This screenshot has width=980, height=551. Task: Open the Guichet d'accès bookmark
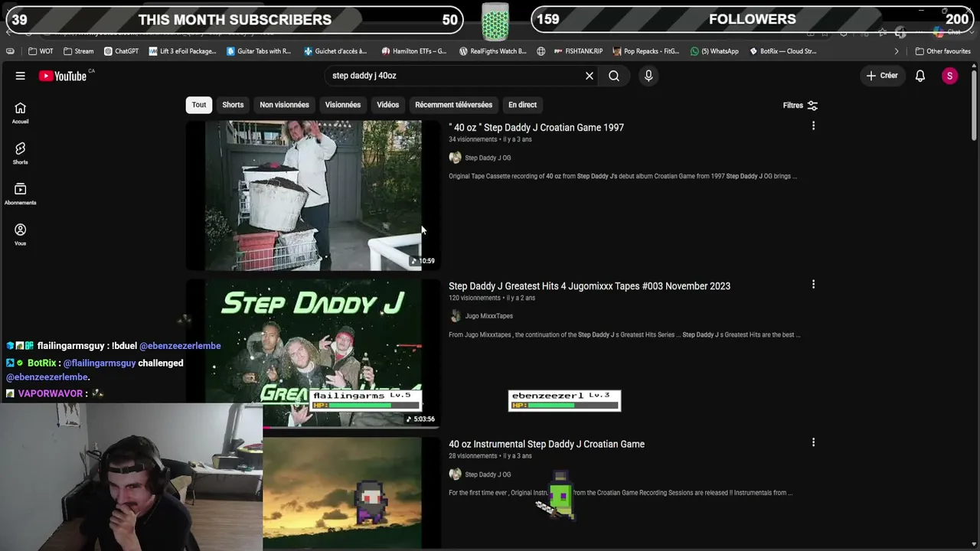pyautogui.click(x=335, y=51)
